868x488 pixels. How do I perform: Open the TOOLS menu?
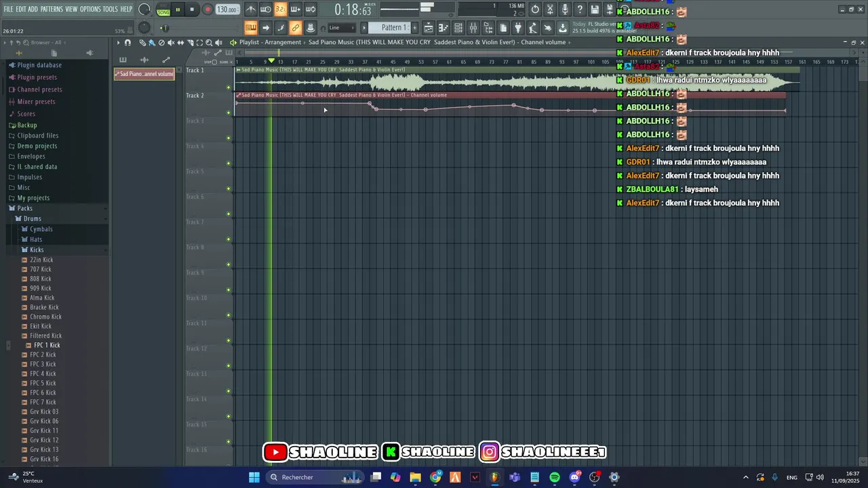pyautogui.click(x=111, y=9)
